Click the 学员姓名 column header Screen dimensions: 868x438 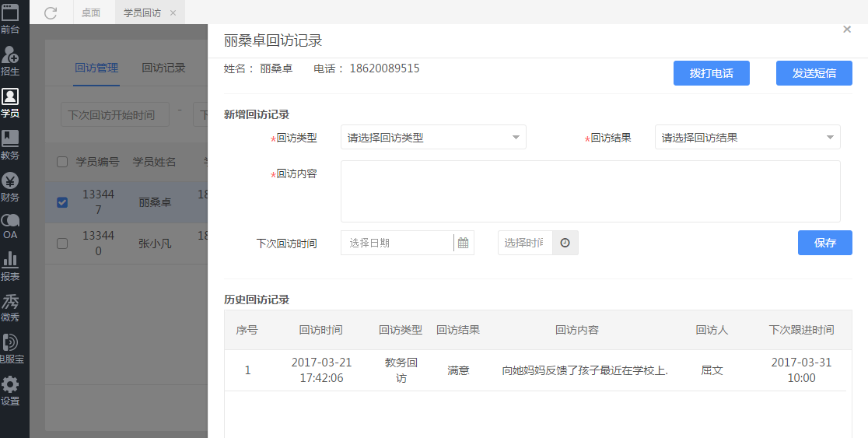155,162
